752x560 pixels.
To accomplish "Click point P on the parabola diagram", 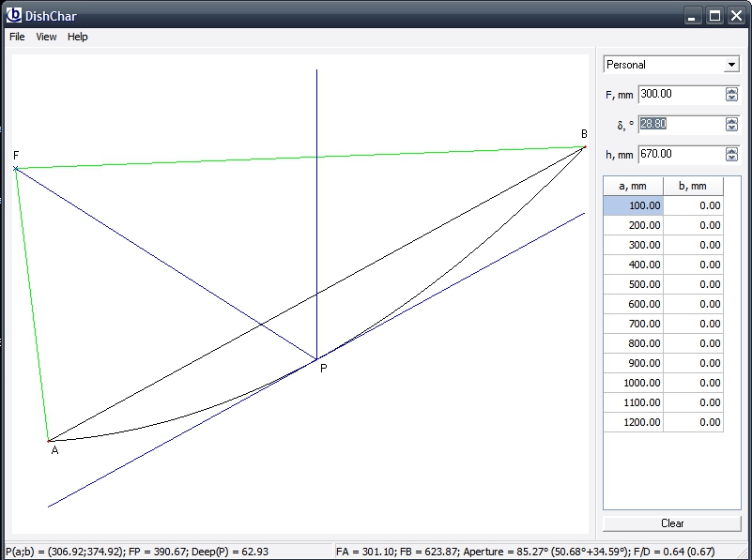I will pyautogui.click(x=316, y=358).
